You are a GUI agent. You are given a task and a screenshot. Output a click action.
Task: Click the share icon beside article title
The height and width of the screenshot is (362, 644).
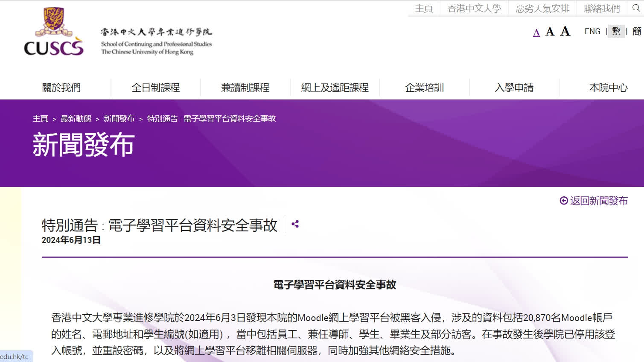[295, 224]
